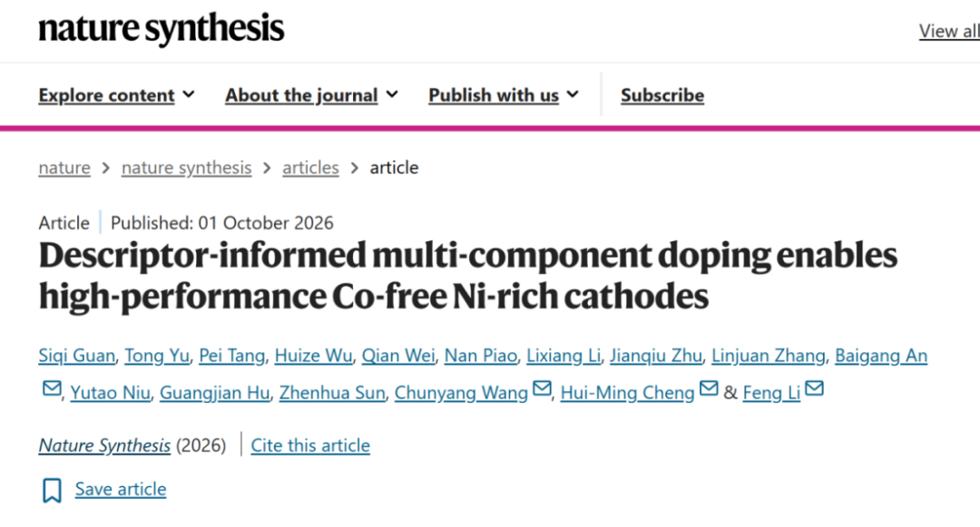Select author Linjuan Zhang link
Screen dimensions: 980x527
point(769,356)
